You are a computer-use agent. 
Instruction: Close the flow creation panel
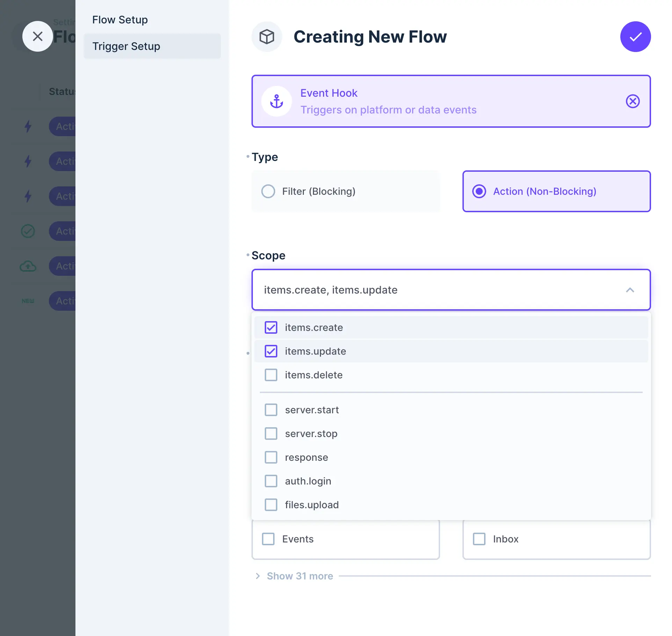pos(38,36)
